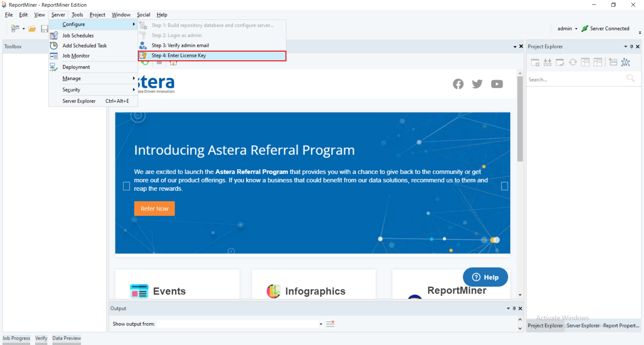Switch to the Report Properties bottom tab
The height and width of the screenshot is (345, 644).
coord(621,326)
